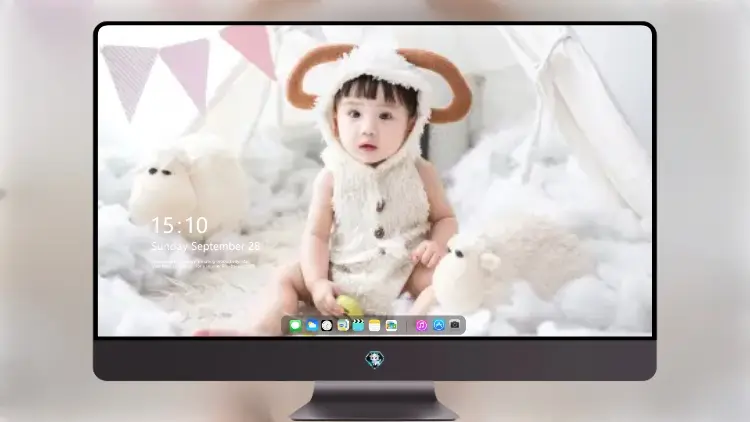Viewport: 750px width, 422px height.
Task: Open the Notes app in the dock
Action: [x=375, y=326]
